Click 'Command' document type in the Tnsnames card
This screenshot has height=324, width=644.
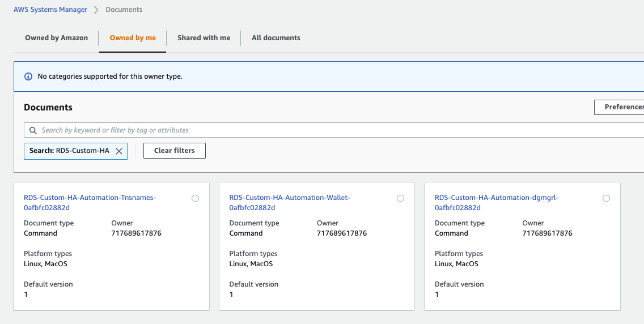41,233
